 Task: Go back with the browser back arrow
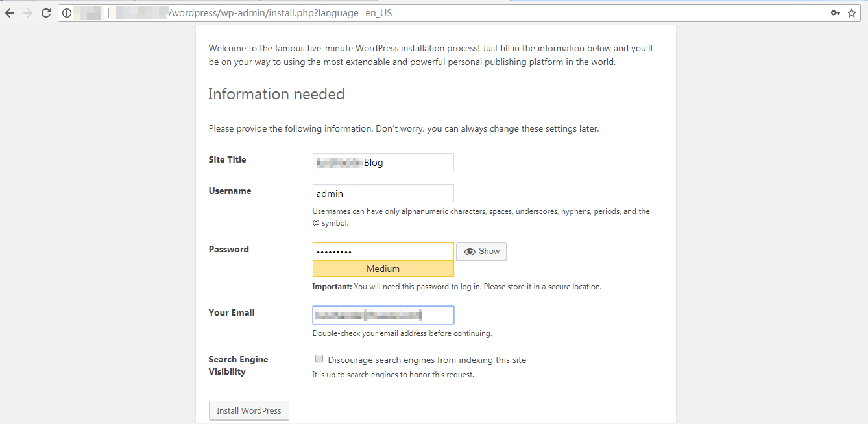click(10, 13)
